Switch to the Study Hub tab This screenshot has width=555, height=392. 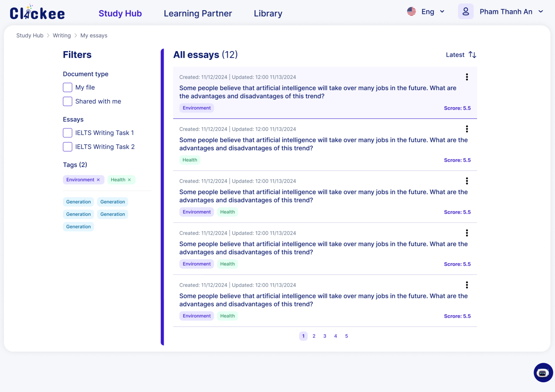[x=120, y=13]
